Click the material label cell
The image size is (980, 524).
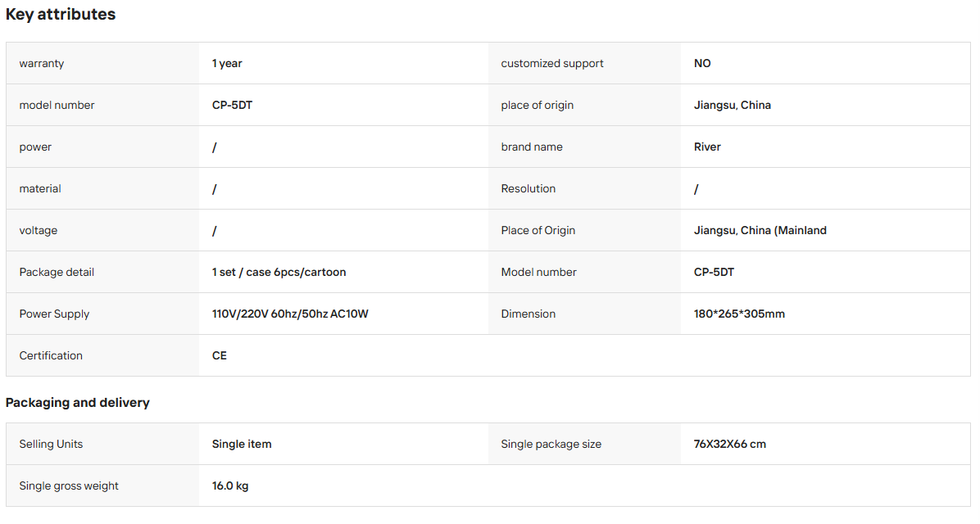pyautogui.click(x=102, y=188)
